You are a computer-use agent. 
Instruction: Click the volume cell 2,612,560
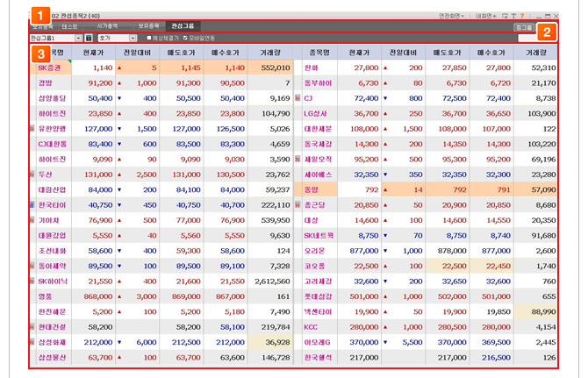[x=270, y=282]
